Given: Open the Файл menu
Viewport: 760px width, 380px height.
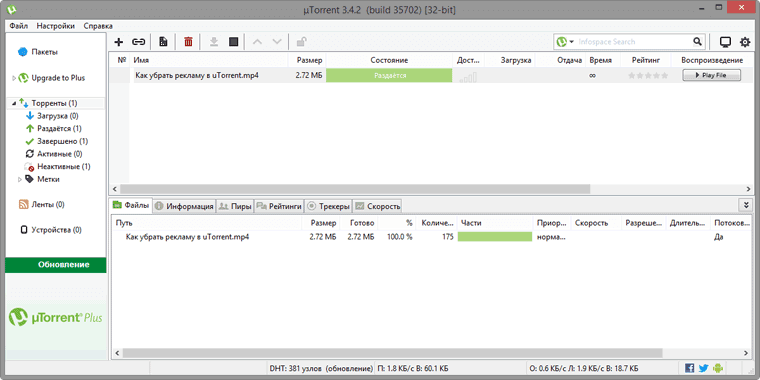Looking at the screenshot, I should point(18,26).
